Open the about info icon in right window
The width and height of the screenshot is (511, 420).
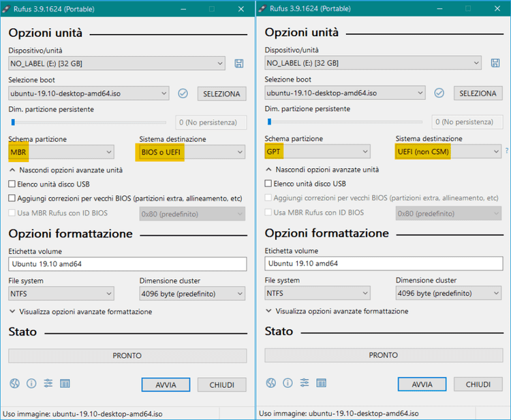(288, 383)
